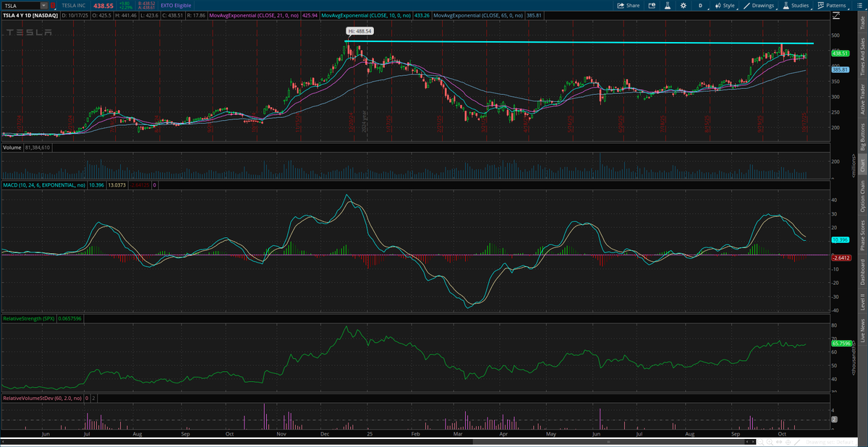
Task: Click the Hi: 488.54 price bubble
Action: point(358,32)
